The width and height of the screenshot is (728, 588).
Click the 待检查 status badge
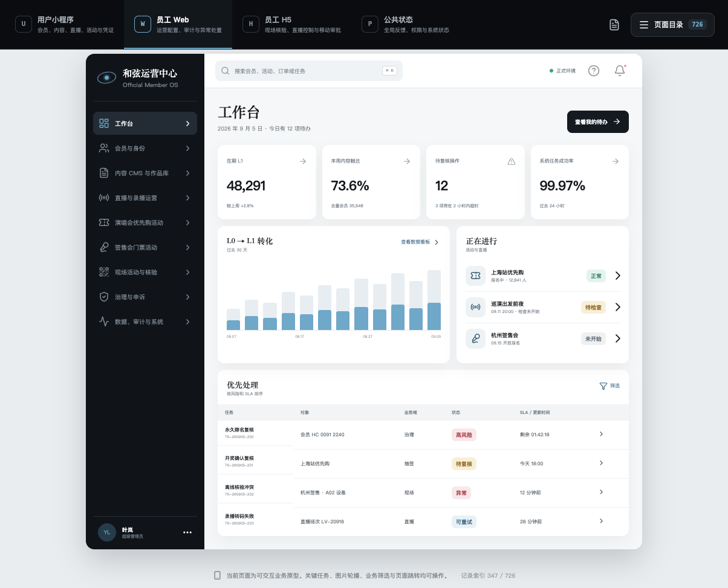593,307
